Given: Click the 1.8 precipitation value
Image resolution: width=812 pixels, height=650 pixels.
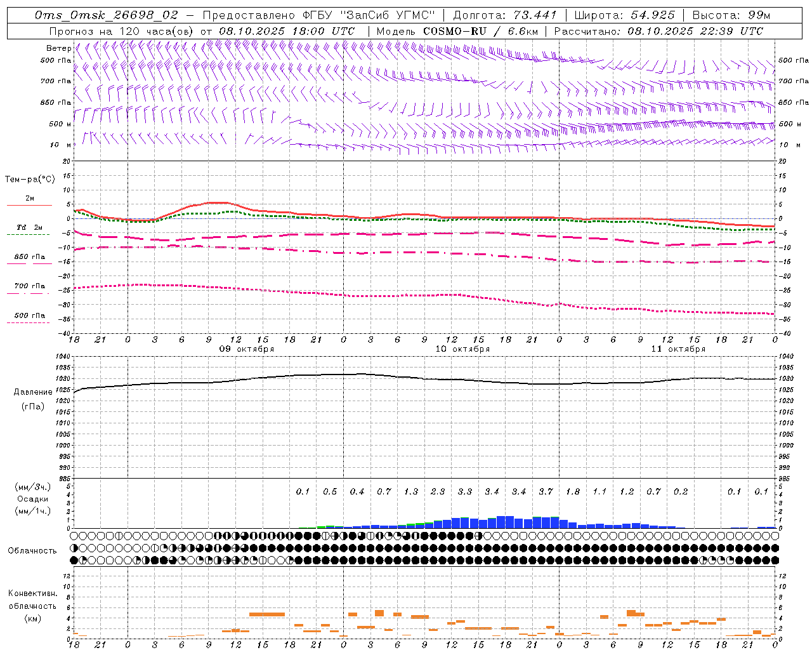Looking at the screenshot, I should pos(573,492).
